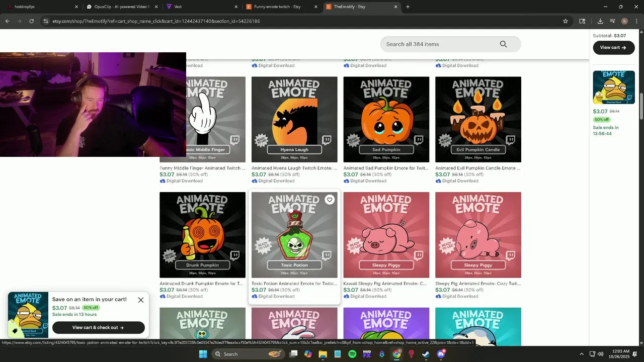Switch to the OpusClip tab
Screen dimensions: 644x362
(x=123, y=7)
